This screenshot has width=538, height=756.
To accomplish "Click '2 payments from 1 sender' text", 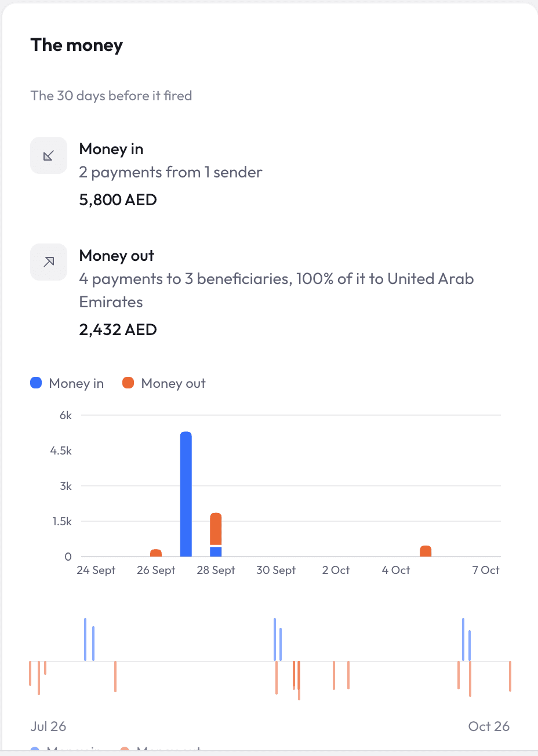I will coord(170,172).
